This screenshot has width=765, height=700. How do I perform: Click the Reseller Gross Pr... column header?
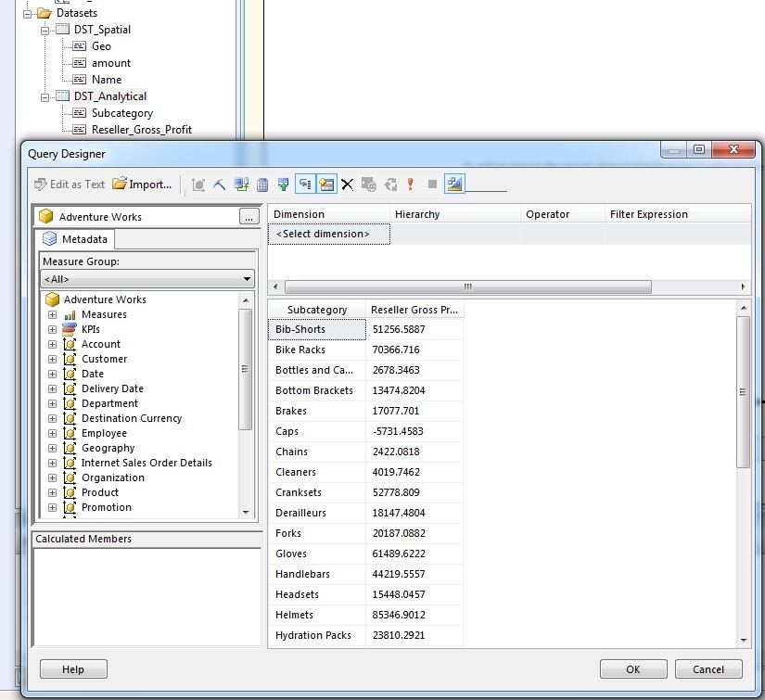click(414, 310)
